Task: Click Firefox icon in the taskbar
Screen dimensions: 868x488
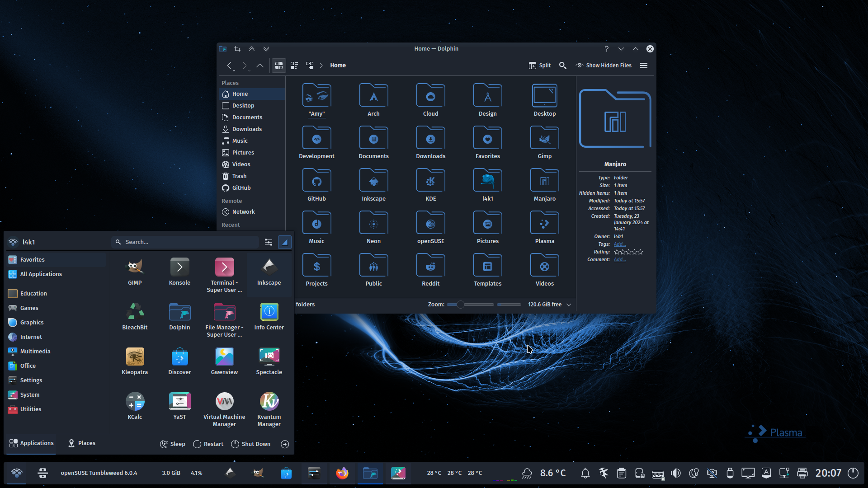Action: (x=342, y=473)
